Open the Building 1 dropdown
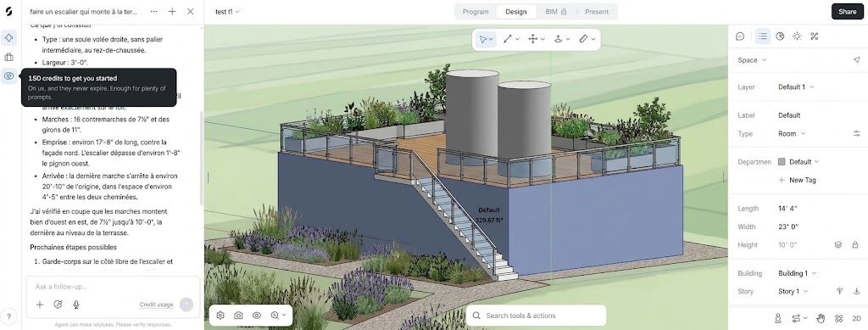868x330 pixels. (798, 273)
